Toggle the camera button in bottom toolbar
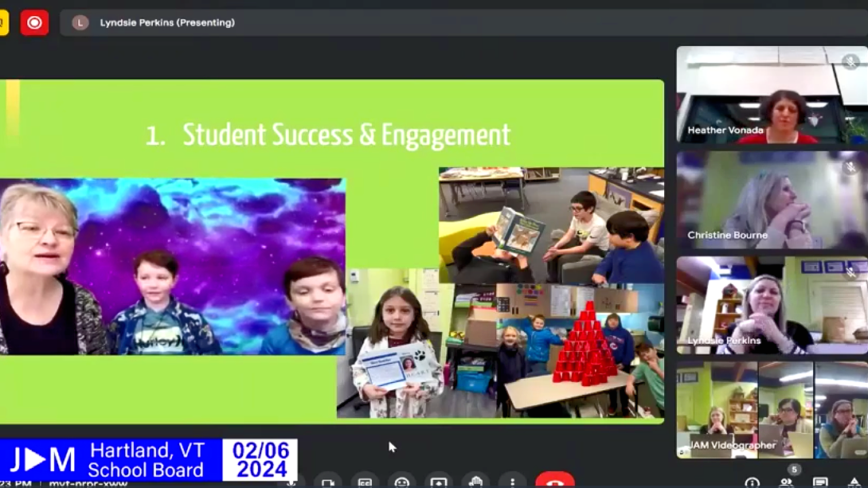The height and width of the screenshot is (488, 868). point(327,482)
